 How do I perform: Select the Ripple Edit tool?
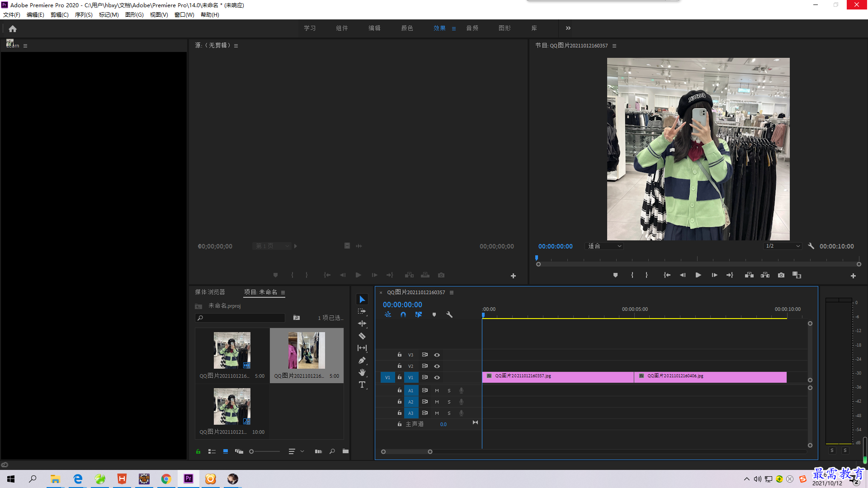click(x=362, y=324)
